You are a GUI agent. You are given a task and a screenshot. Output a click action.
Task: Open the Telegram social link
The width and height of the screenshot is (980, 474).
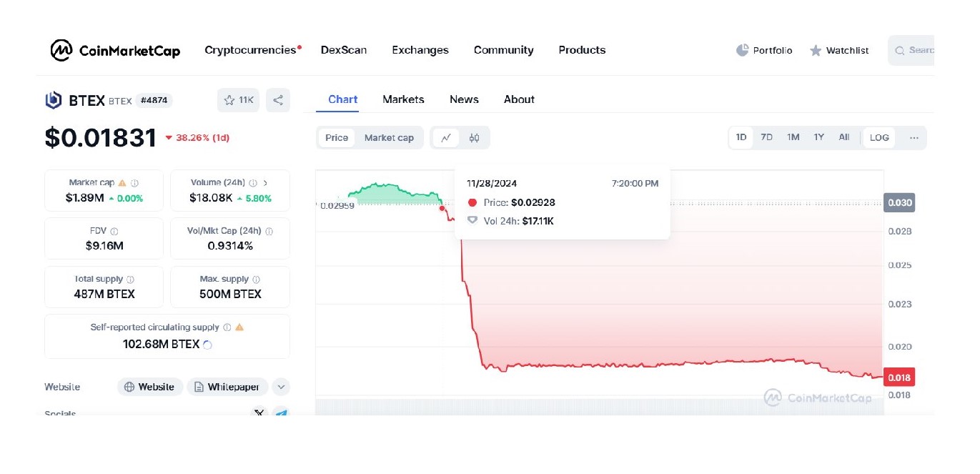click(281, 413)
